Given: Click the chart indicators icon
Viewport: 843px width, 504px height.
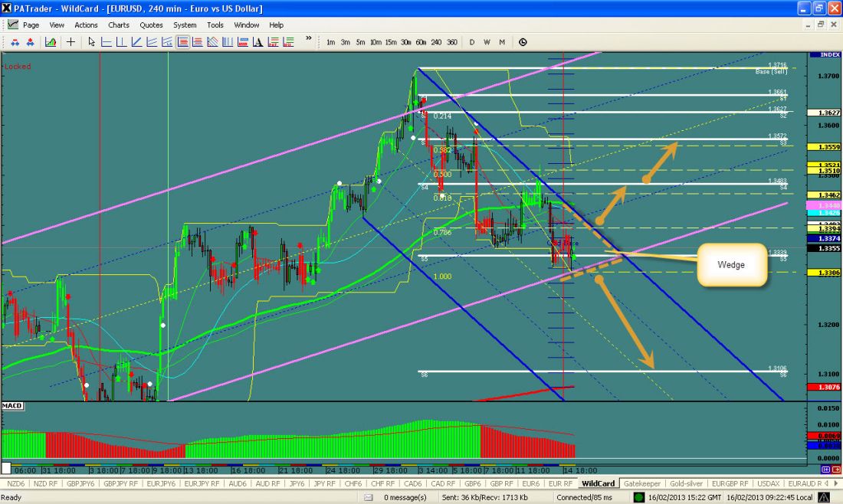Looking at the screenshot, I should coord(50,42).
